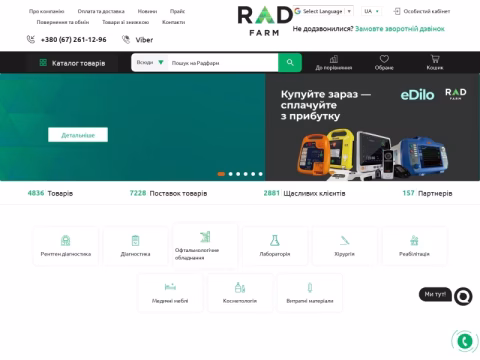The height and width of the screenshot is (360, 480).
Task: Open the Cosmetology bottles icon
Action: [x=240, y=287]
